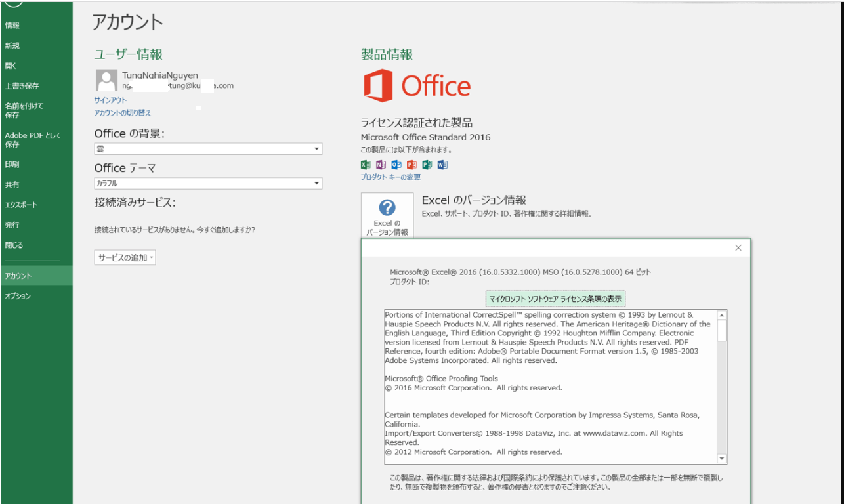Click the OneNote product icon
Viewport: 844px width, 504px height.
[x=381, y=165]
